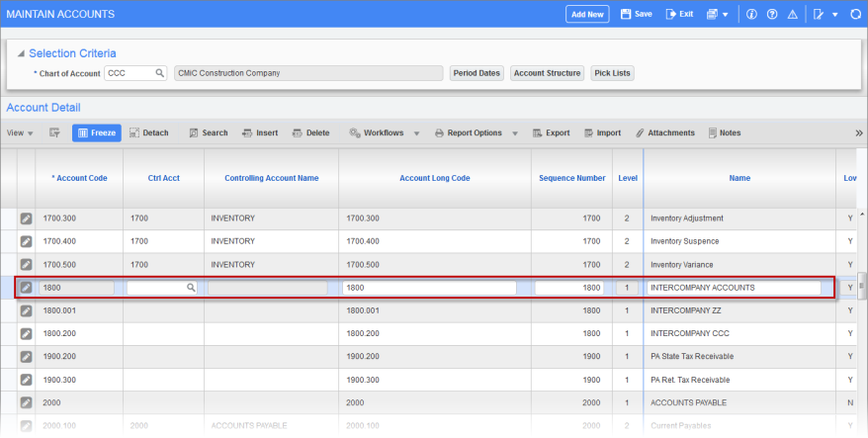Edit row 1700.300 with its pencil icon

point(26,219)
